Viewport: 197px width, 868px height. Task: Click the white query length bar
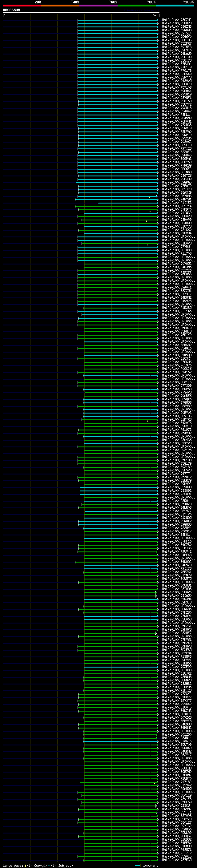point(81,12)
